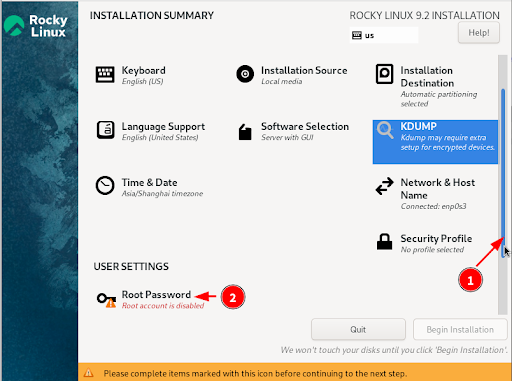Click the Quit button

(358, 329)
